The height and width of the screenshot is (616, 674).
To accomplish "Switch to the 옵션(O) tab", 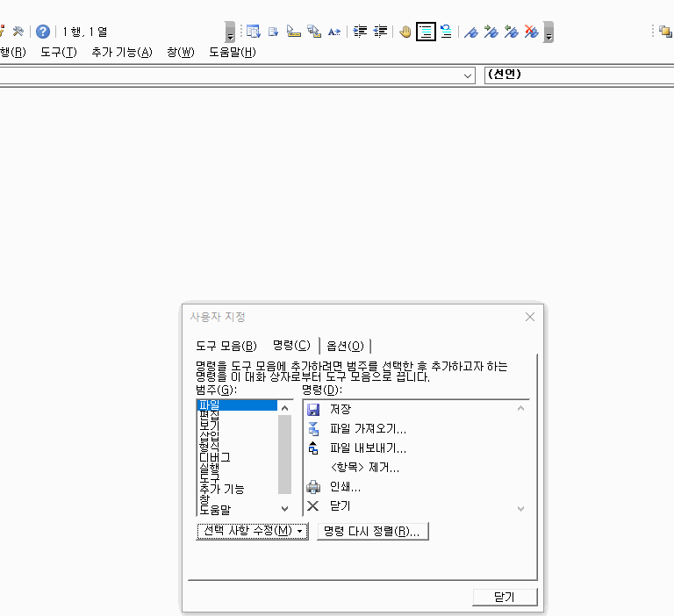I will [345, 346].
